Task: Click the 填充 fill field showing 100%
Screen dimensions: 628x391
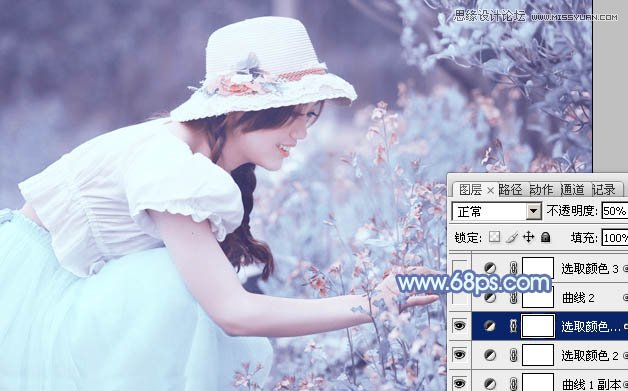Action: tap(614, 238)
